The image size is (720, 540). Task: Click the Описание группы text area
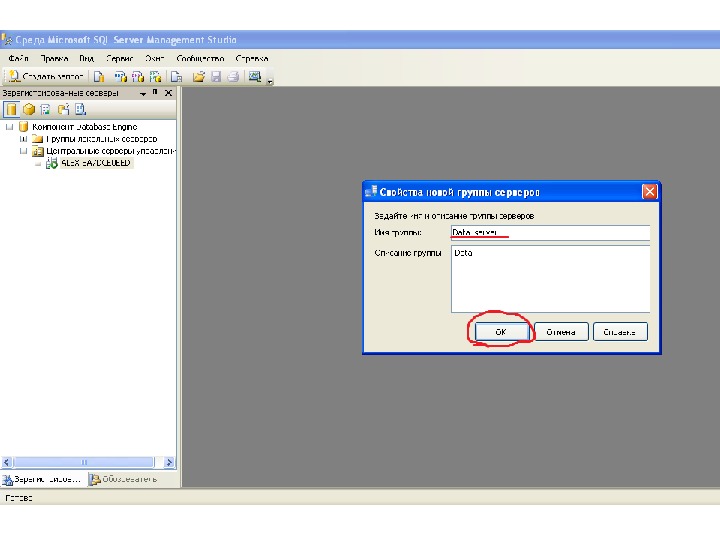[550, 279]
